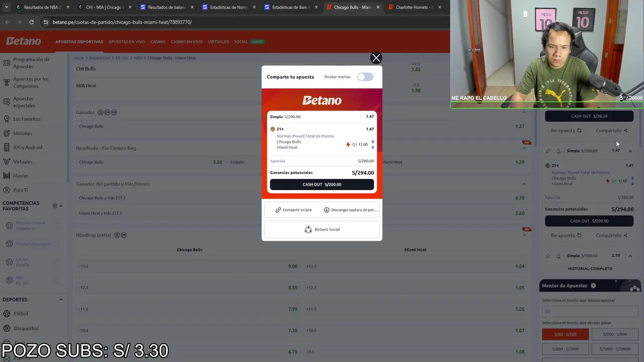Open Fútbol under Deportes
The height and width of the screenshot is (362, 644).
click(21, 314)
